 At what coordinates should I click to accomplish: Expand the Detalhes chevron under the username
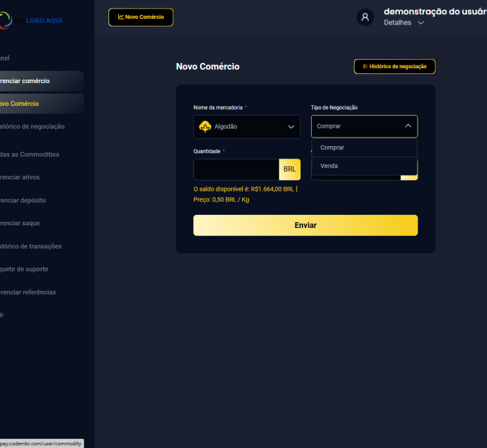pyautogui.click(x=421, y=23)
